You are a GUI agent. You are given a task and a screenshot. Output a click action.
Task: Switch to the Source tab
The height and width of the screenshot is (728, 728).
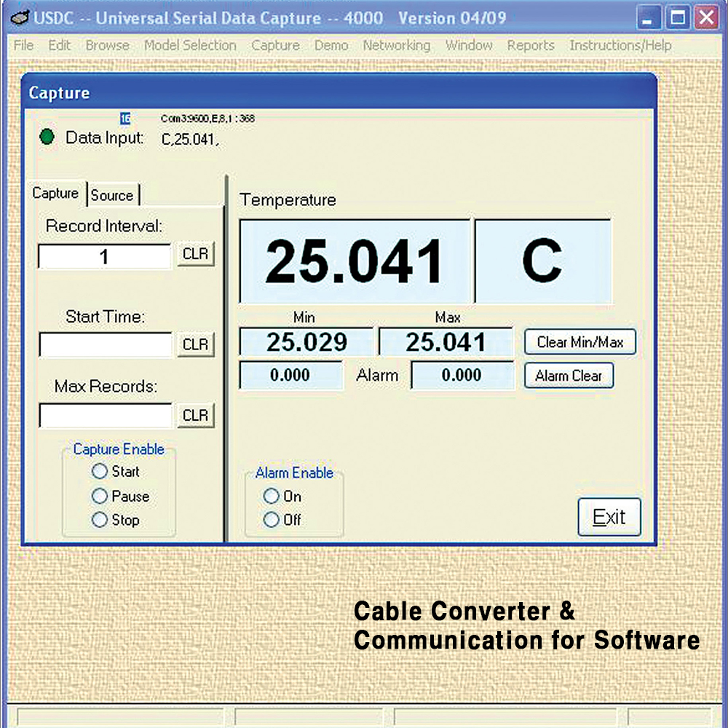point(112,195)
